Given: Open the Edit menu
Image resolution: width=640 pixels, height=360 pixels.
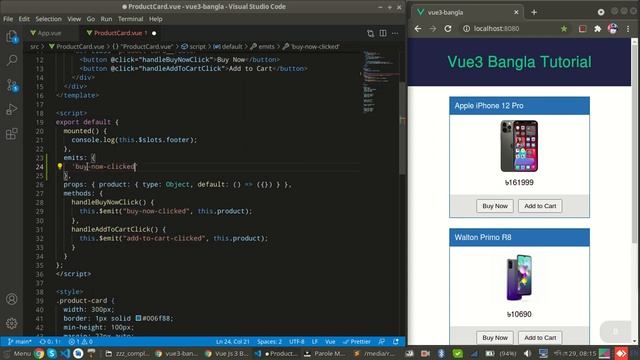Looking at the screenshot, I should click(24, 19).
